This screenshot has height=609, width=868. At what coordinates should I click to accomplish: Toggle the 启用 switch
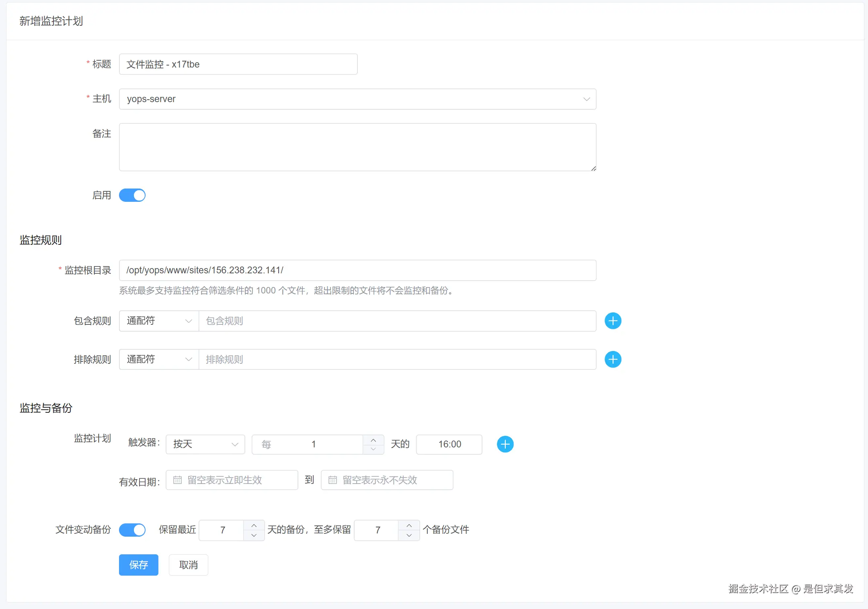[x=132, y=195]
